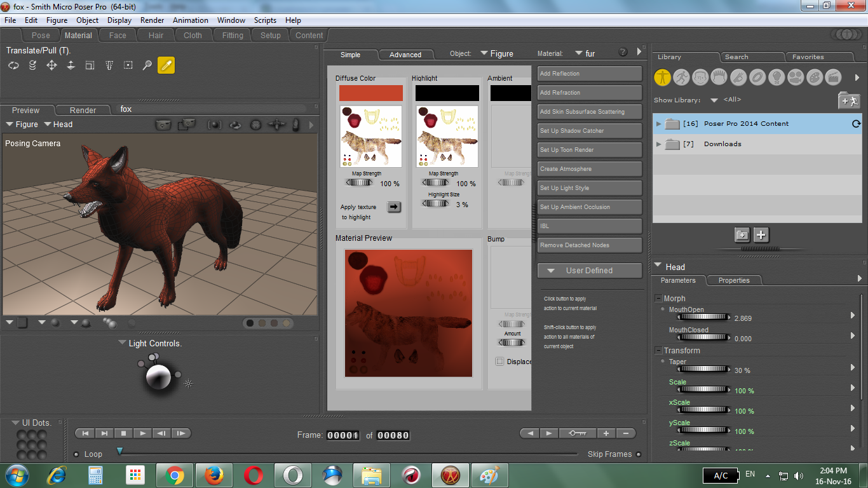
Task: Click the material room help question icon
Action: 623,52
